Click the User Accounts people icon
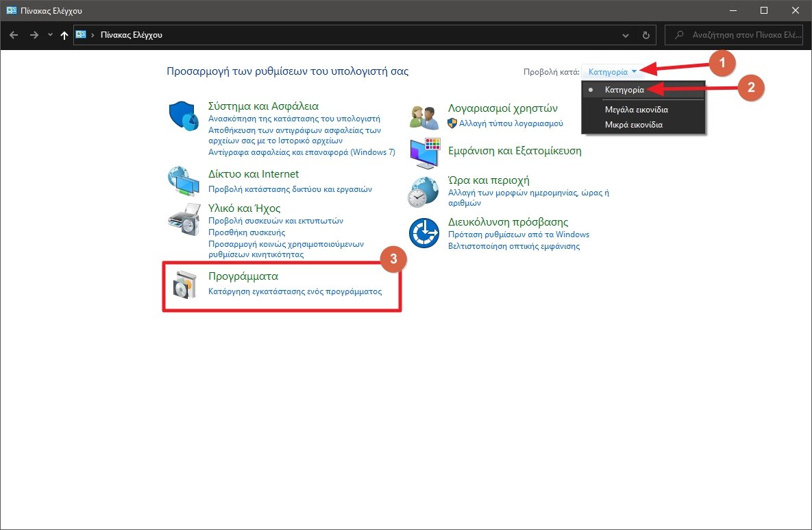 (424, 116)
